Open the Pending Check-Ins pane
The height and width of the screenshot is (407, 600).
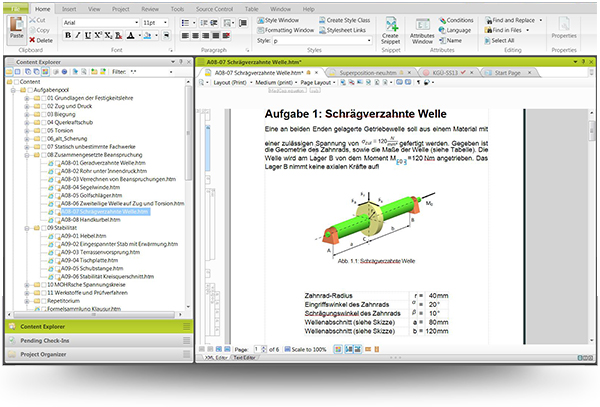point(99,340)
